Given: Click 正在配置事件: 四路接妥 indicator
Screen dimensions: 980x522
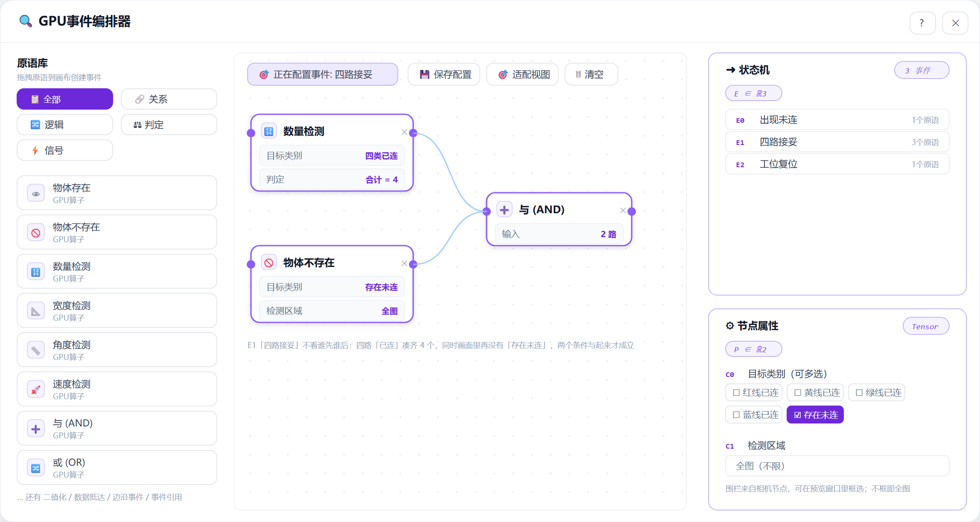Looking at the screenshot, I should [323, 74].
